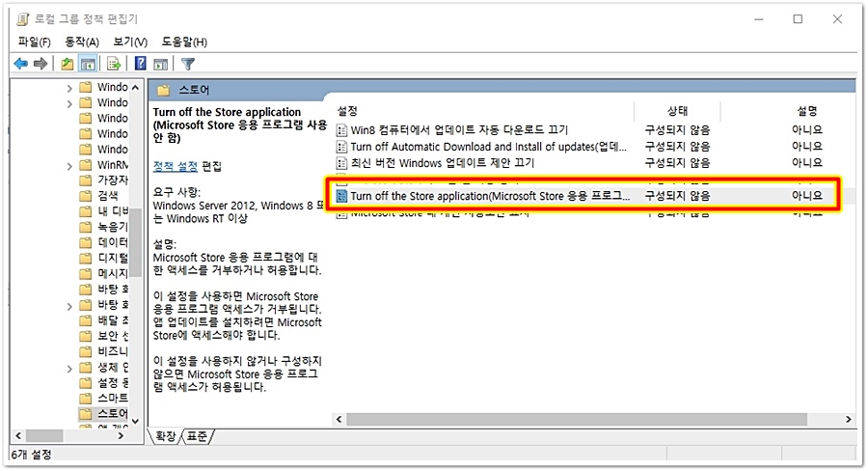868x471 pixels.
Task: Open the 도움말(H) menu
Action: [x=184, y=42]
